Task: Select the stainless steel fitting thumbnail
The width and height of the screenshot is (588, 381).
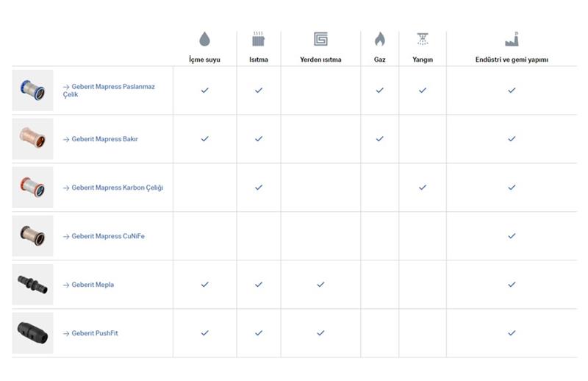Action: coord(32,90)
